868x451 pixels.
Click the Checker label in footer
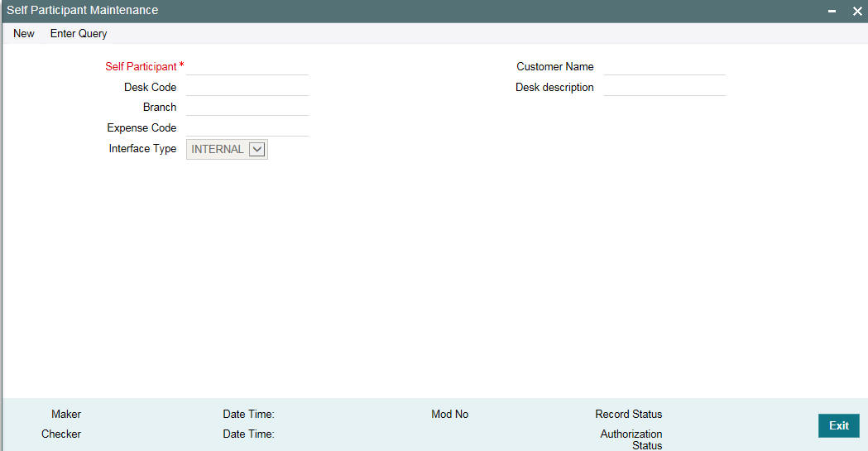[x=61, y=434]
